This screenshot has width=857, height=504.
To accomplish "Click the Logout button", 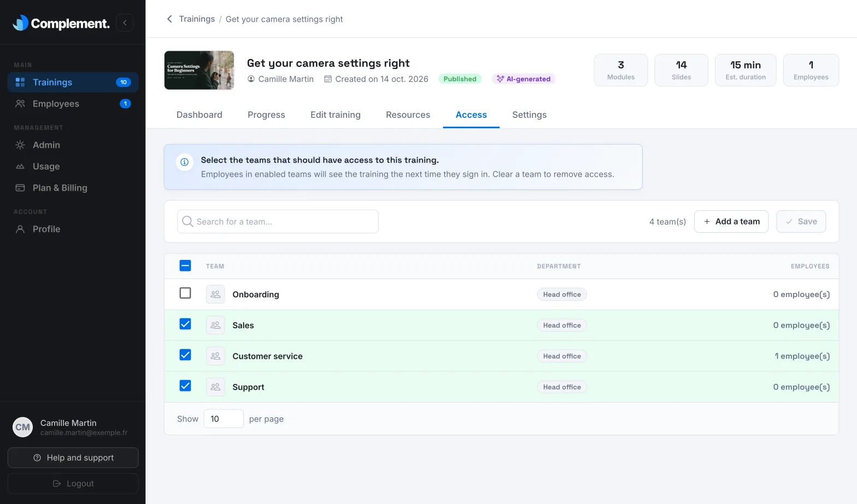I will point(73,483).
